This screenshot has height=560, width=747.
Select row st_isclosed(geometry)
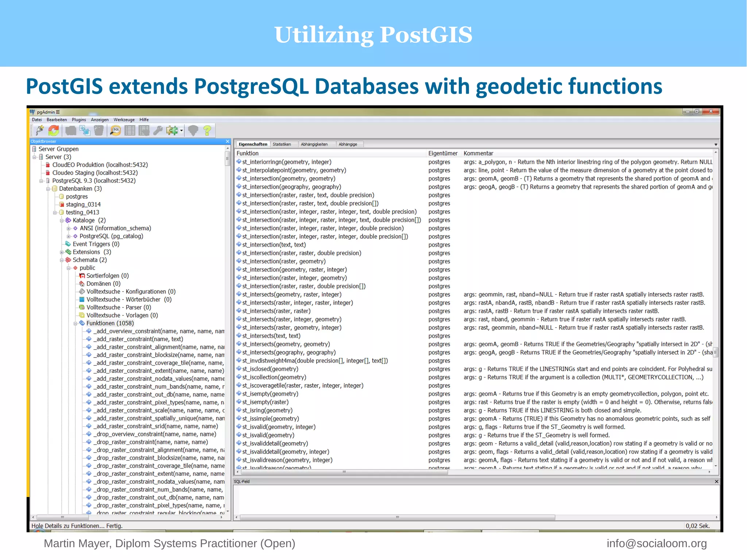pos(474,369)
